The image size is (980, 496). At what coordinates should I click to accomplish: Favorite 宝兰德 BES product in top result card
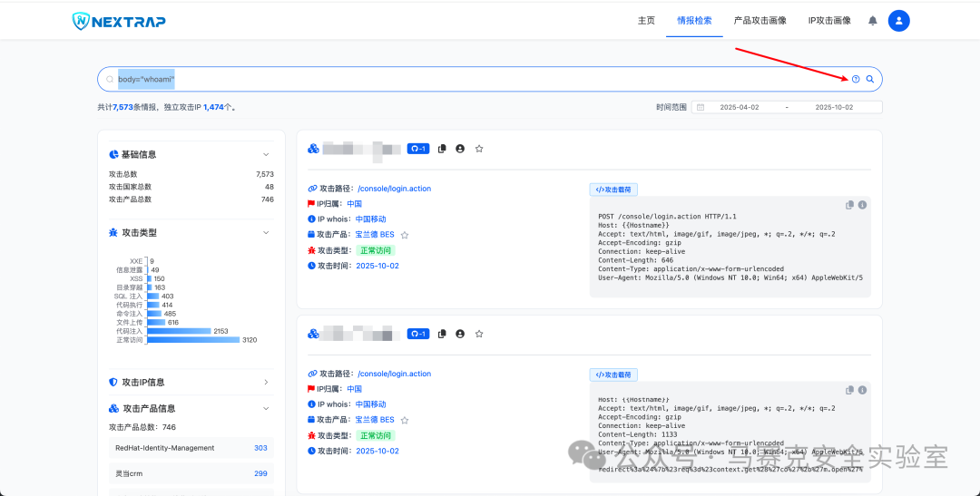click(x=405, y=235)
